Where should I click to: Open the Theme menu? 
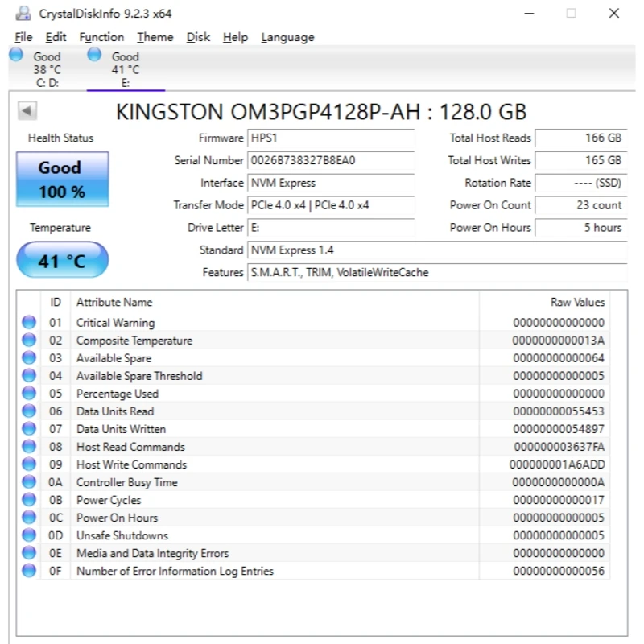point(155,37)
